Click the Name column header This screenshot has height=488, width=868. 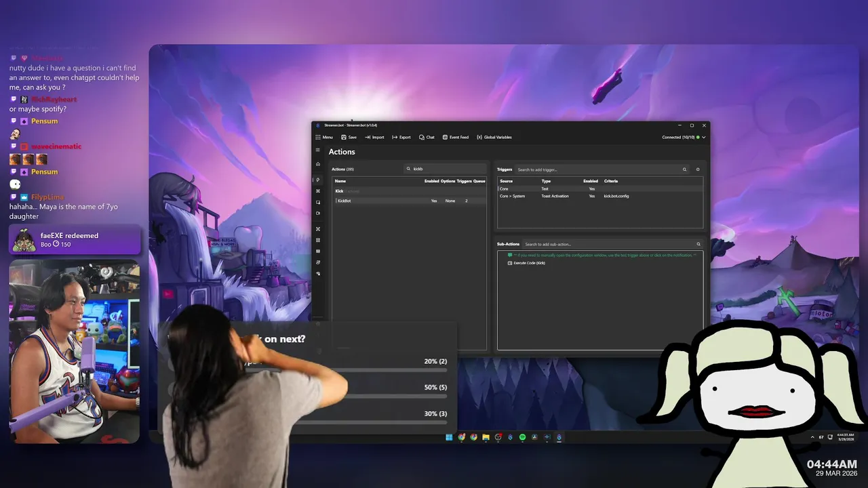(x=340, y=181)
